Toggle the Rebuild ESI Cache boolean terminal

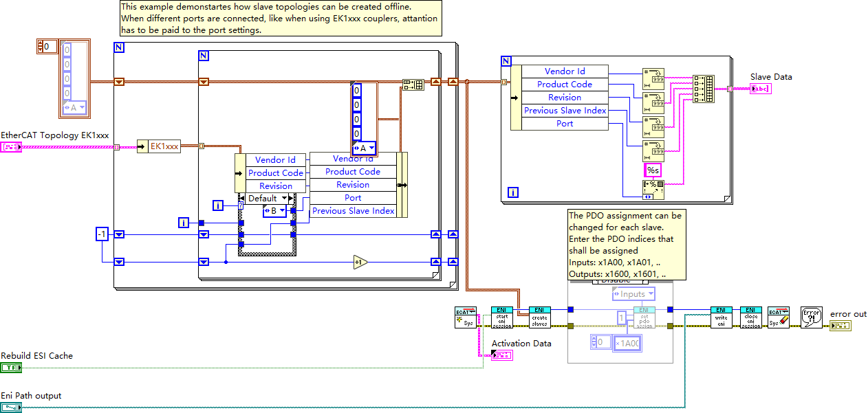point(11,368)
